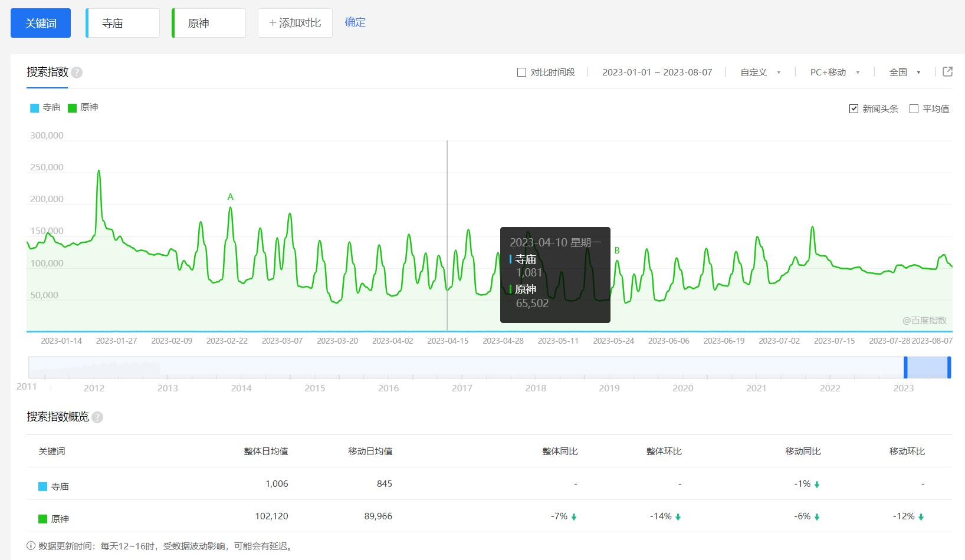965x560 pixels.
Task: Open the export/share icon at top right
Action: click(948, 72)
